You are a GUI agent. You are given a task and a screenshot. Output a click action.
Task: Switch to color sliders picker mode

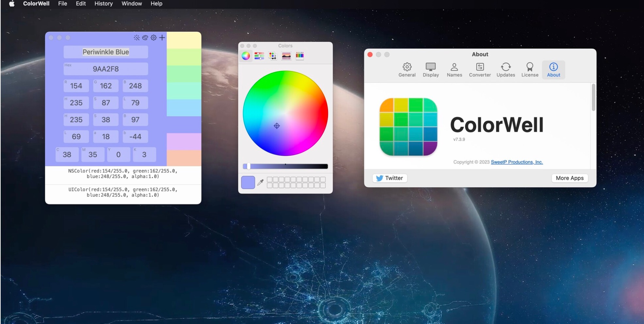259,56
